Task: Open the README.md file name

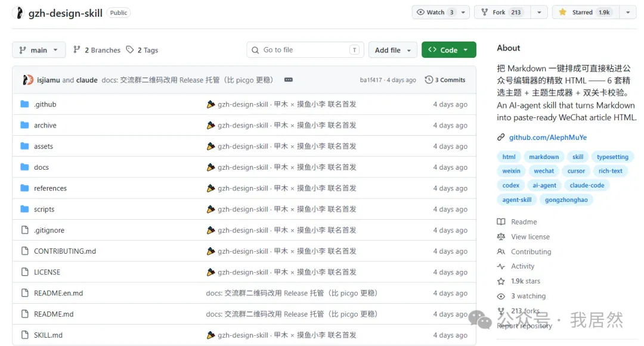Action: (x=54, y=314)
